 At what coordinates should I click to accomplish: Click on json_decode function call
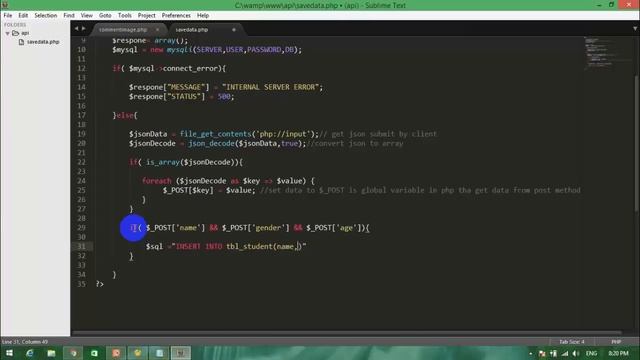[211, 144]
